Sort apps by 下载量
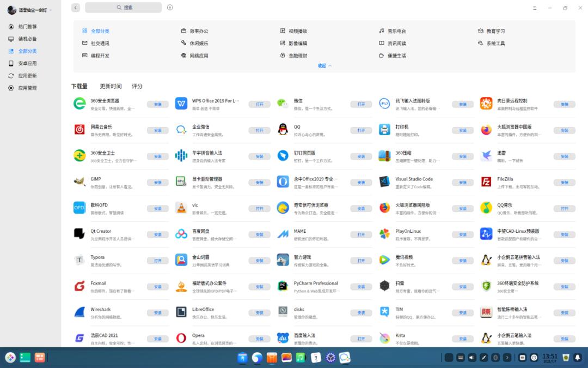Image resolution: width=588 pixels, height=368 pixels. click(x=79, y=86)
